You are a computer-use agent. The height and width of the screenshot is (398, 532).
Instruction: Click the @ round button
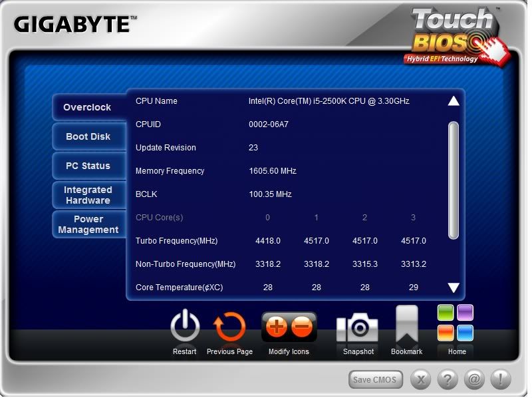point(474,379)
